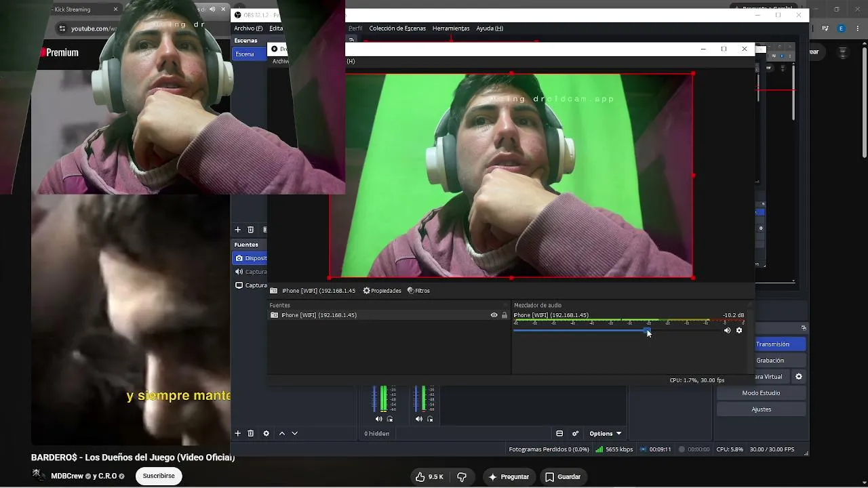The height and width of the screenshot is (488, 868).
Task: Open Colección de Escenas menu
Action: click(397, 28)
